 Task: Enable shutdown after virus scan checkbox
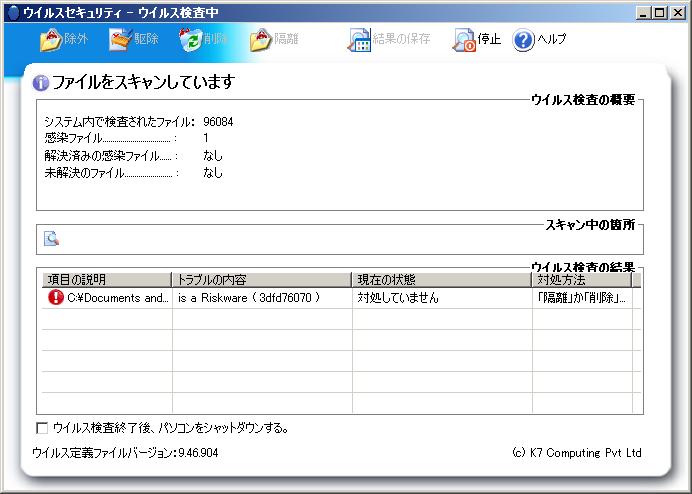coord(42,428)
